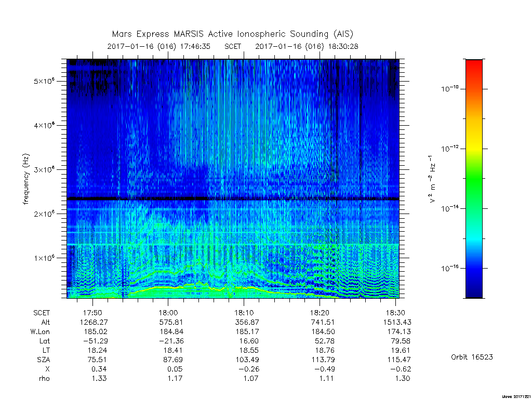The width and height of the screenshot is (532, 399).
Task: Click the 4×10⁶ frequency tick label
Action: (44, 125)
